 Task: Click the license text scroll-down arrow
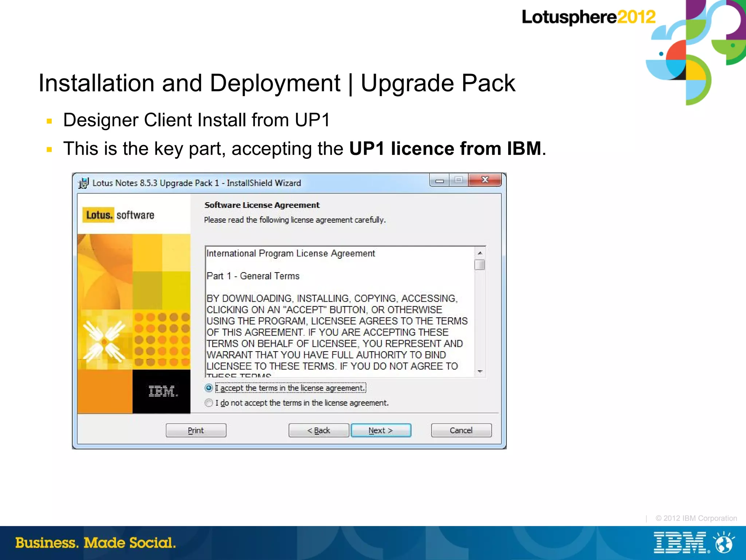tap(480, 372)
